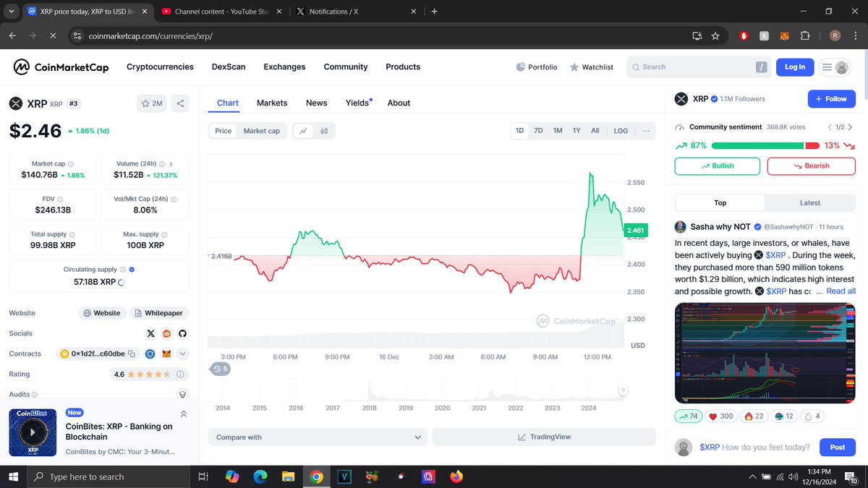Collapse the CoinBites panel chevron

184,414
